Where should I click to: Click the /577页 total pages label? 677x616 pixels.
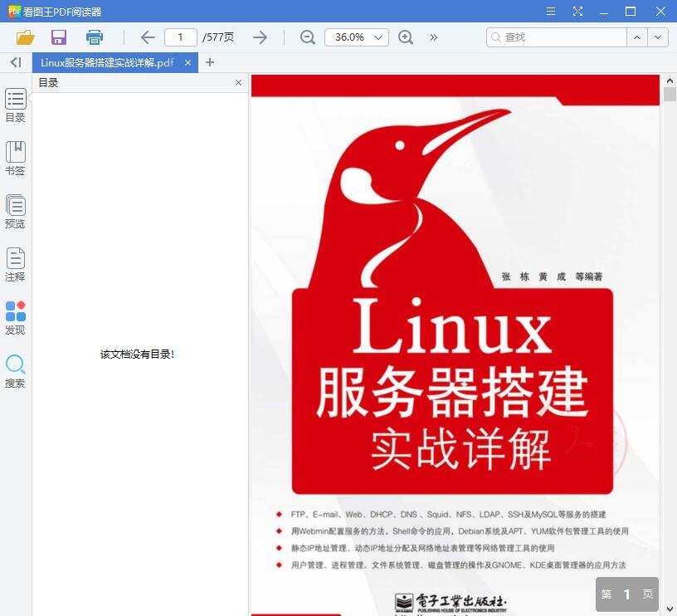tap(218, 37)
